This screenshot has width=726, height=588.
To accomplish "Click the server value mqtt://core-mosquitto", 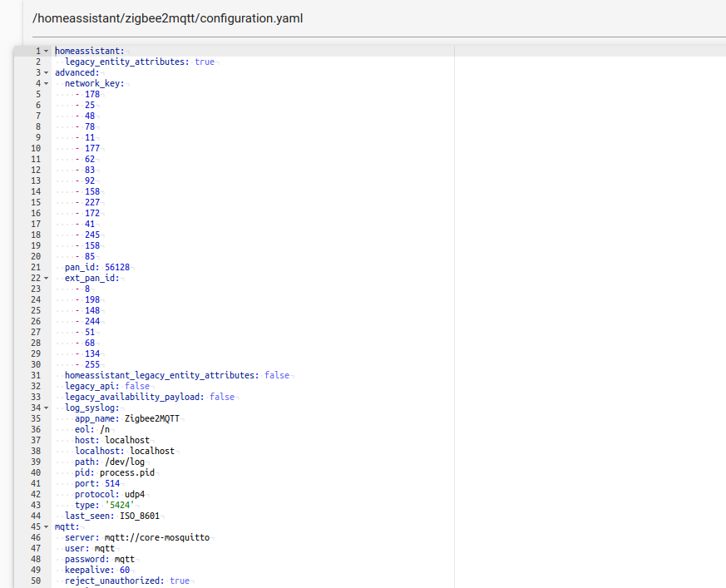I will (x=157, y=537).
